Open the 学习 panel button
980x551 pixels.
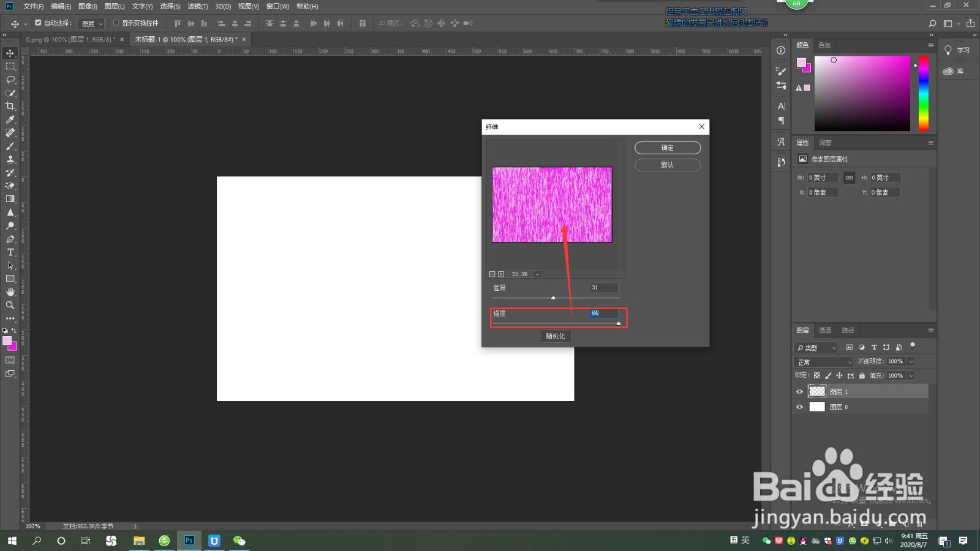click(x=957, y=50)
